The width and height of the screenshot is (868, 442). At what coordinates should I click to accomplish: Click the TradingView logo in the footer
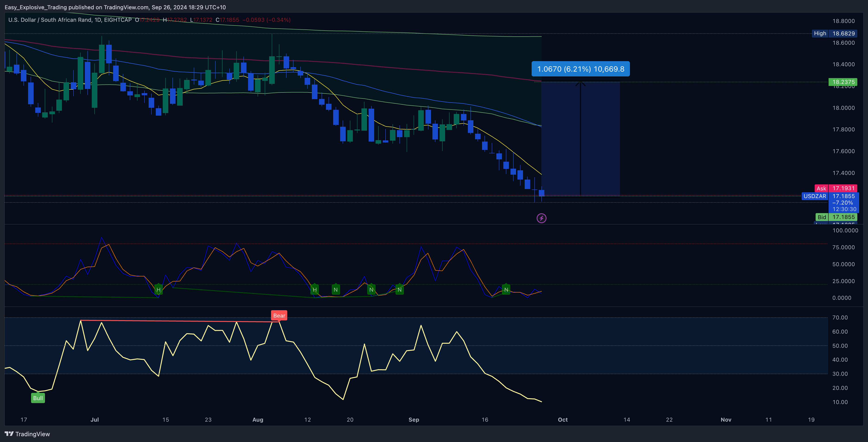pos(27,434)
